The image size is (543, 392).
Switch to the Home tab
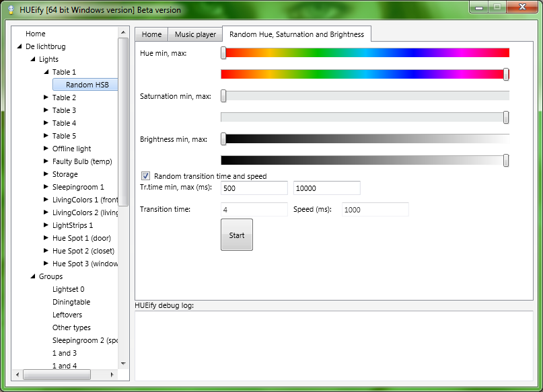151,34
